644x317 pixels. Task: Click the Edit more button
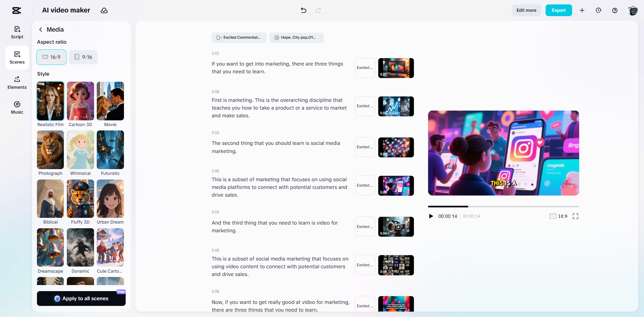[x=526, y=10]
